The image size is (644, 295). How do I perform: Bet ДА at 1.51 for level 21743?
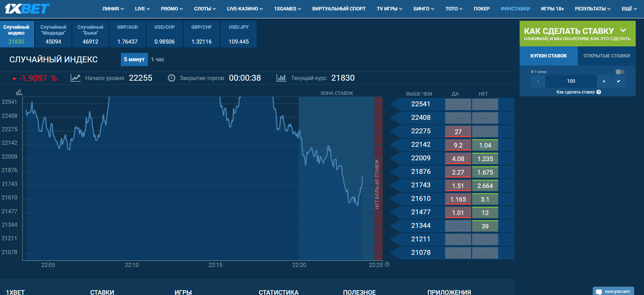tap(458, 186)
